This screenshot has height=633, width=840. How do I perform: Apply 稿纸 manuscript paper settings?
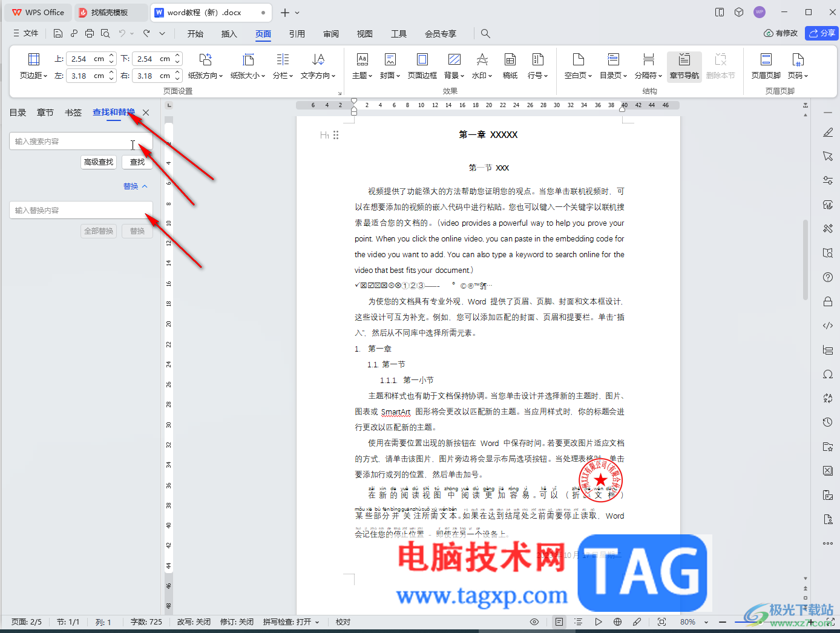point(510,66)
